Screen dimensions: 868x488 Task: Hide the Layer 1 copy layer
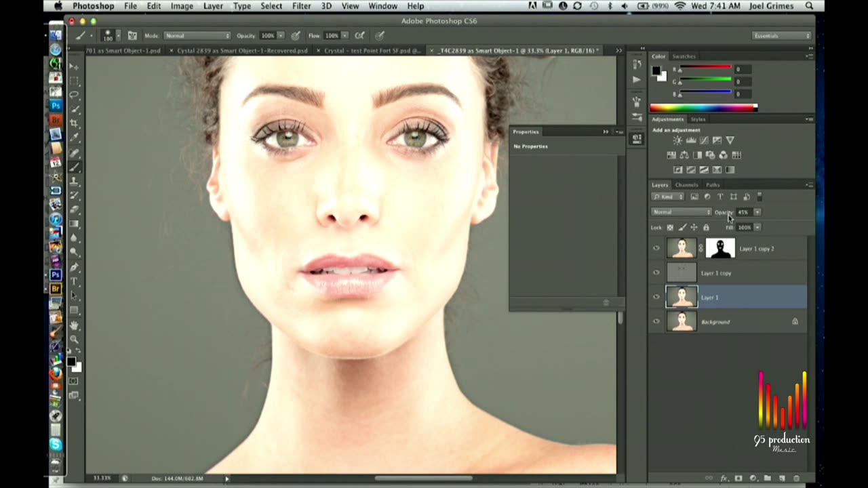click(656, 273)
